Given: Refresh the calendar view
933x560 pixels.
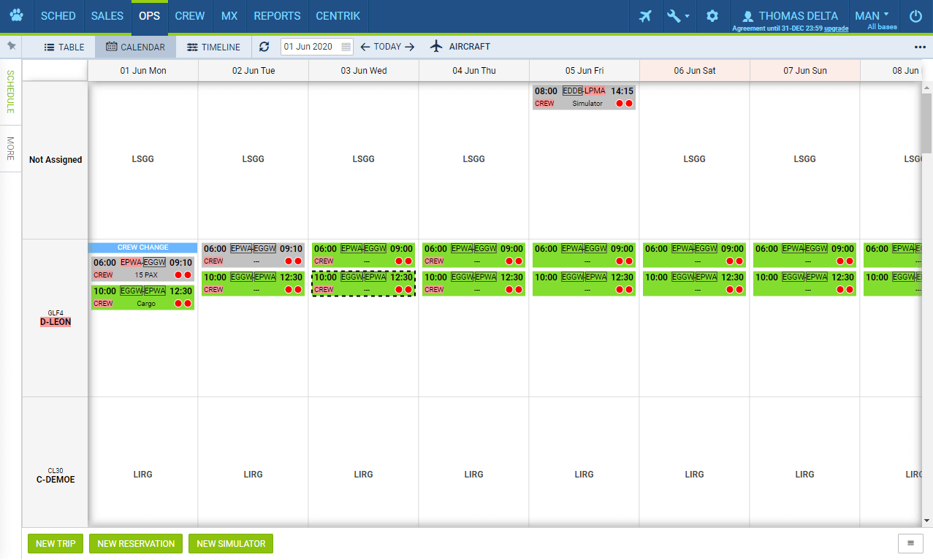Looking at the screenshot, I should coord(264,47).
